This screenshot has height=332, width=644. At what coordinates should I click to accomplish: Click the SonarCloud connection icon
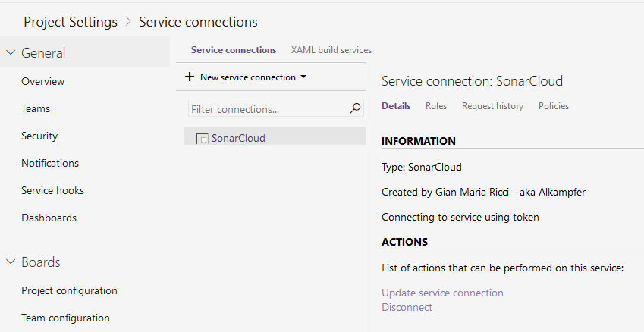pos(203,139)
